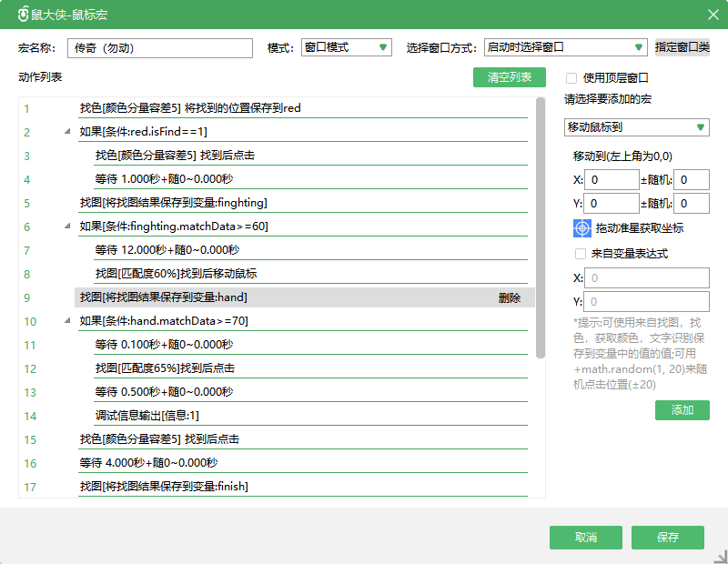This screenshot has height=564, width=728.
Task: Click the 取消 button
Action: point(586,538)
